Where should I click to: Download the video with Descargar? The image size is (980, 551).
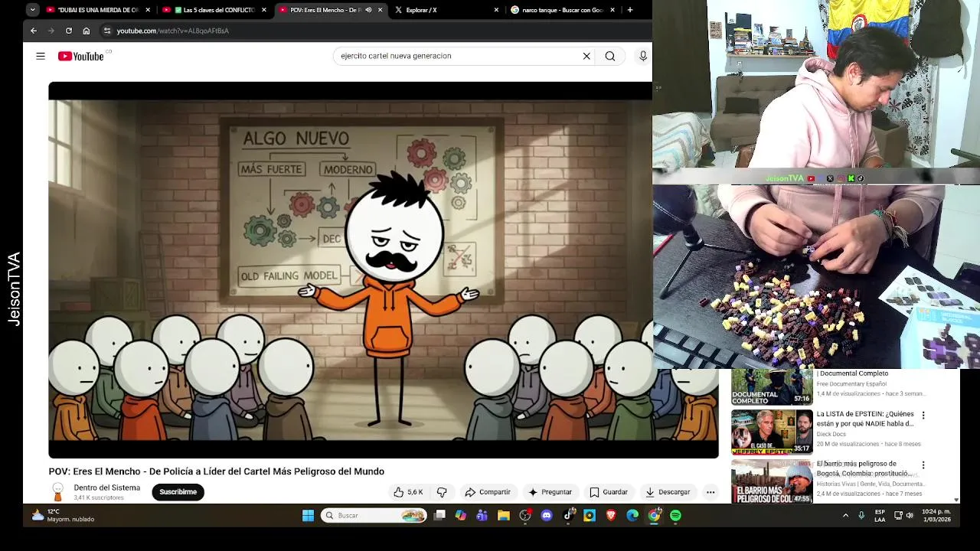(668, 492)
